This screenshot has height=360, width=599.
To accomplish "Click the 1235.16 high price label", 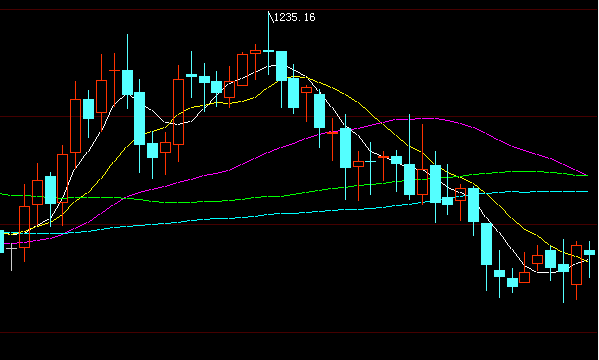I will (x=295, y=17).
